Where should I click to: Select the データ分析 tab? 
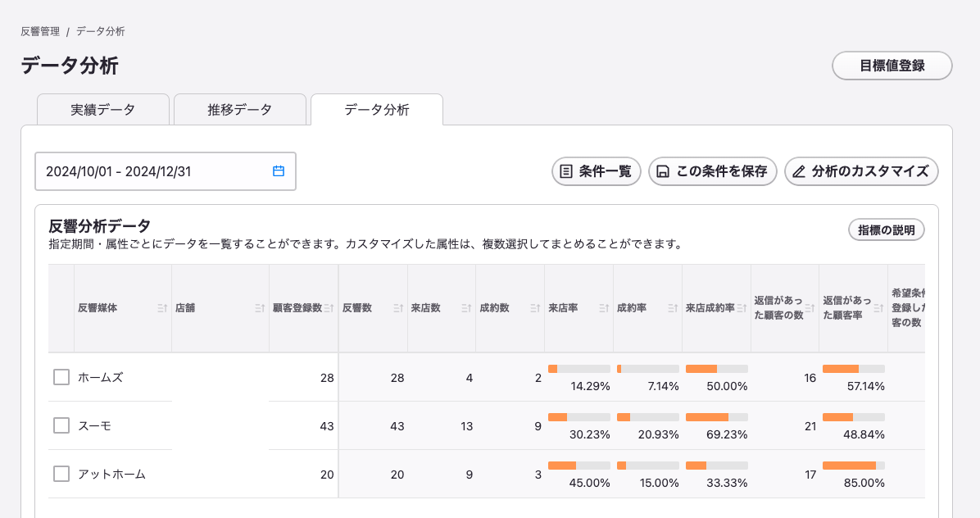(377, 110)
